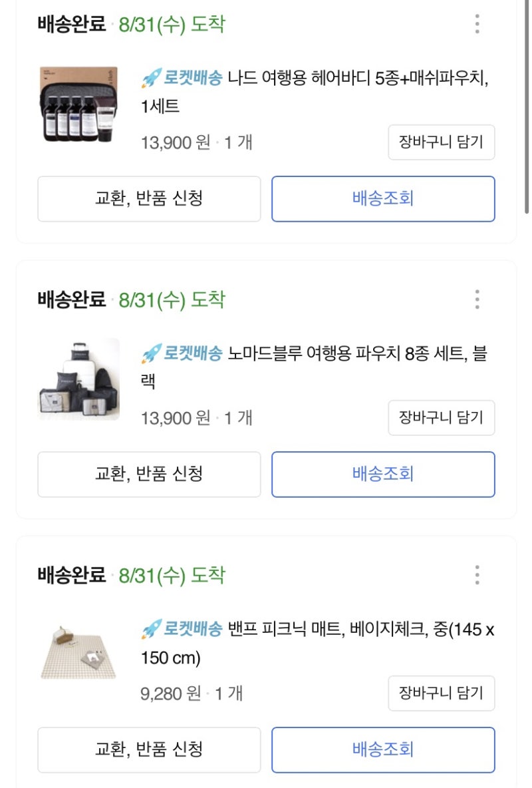
Task: Click the page scrollbar on right edge
Action: [527, 106]
